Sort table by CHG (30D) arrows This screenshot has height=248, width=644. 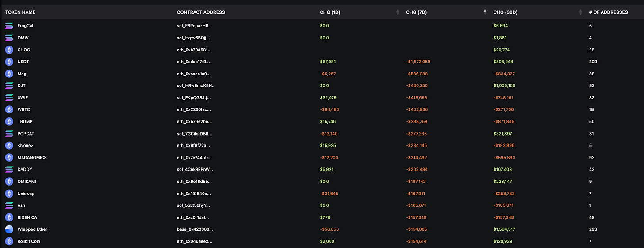coord(580,12)
